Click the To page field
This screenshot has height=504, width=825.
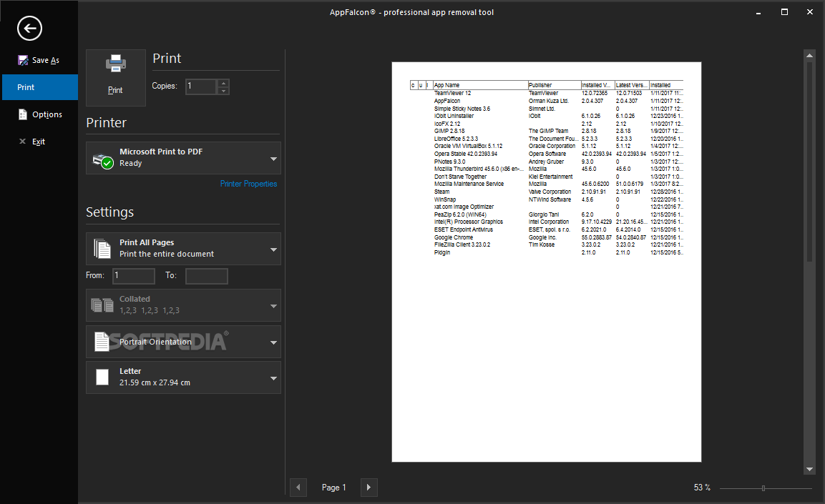(x=207, y=276)
